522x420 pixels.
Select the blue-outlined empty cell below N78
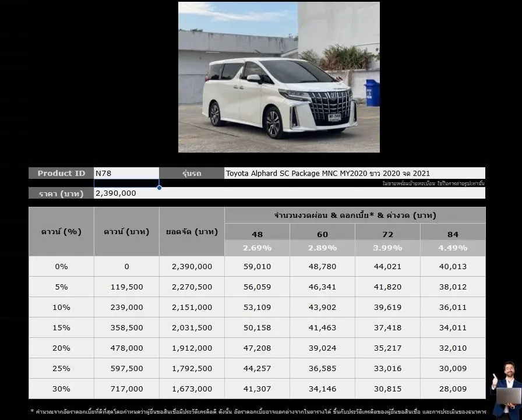[x=126, y=183]
